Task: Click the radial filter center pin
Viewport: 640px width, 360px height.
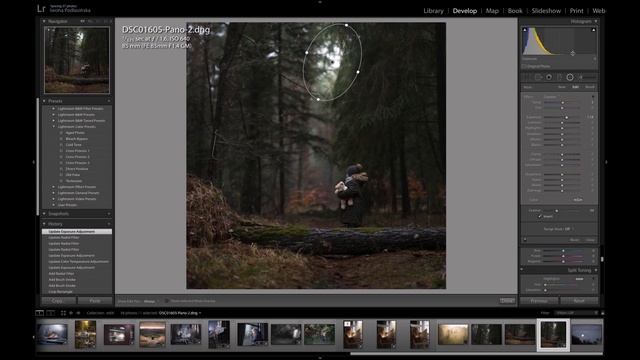Action: (333, 62)
